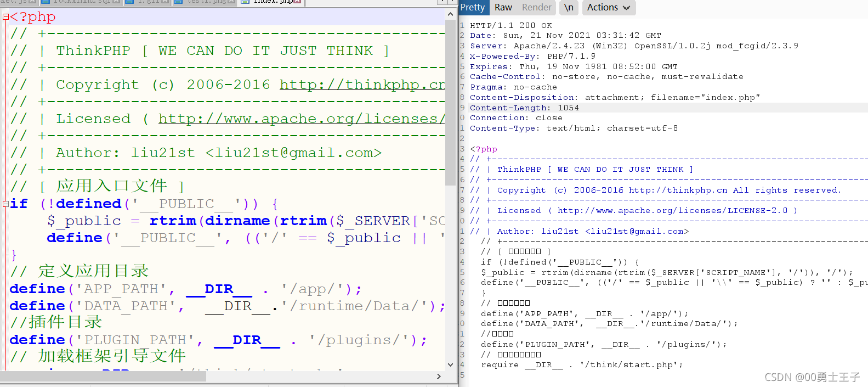Click the "require __DIR__ . '/think/start.php'" line
The width and height of the screenshot is (868, 387).
point(582,364)
